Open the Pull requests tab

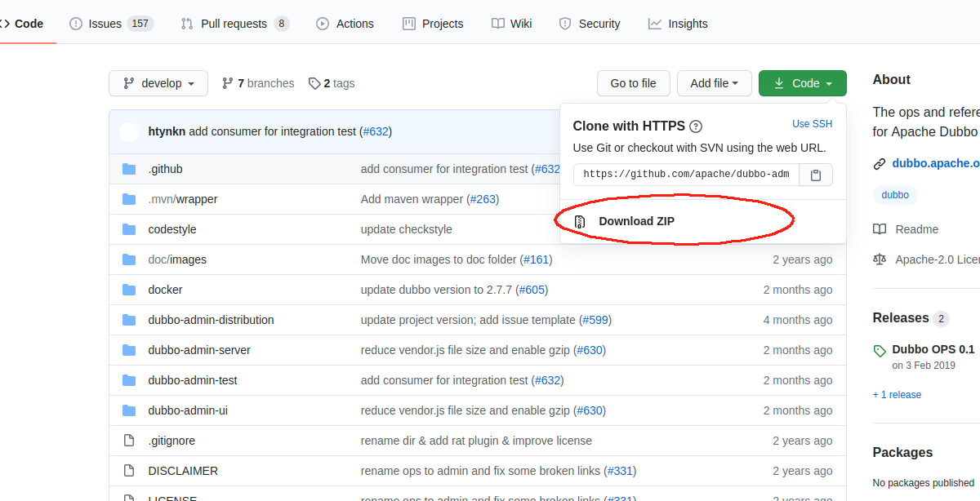coord(234,24)
